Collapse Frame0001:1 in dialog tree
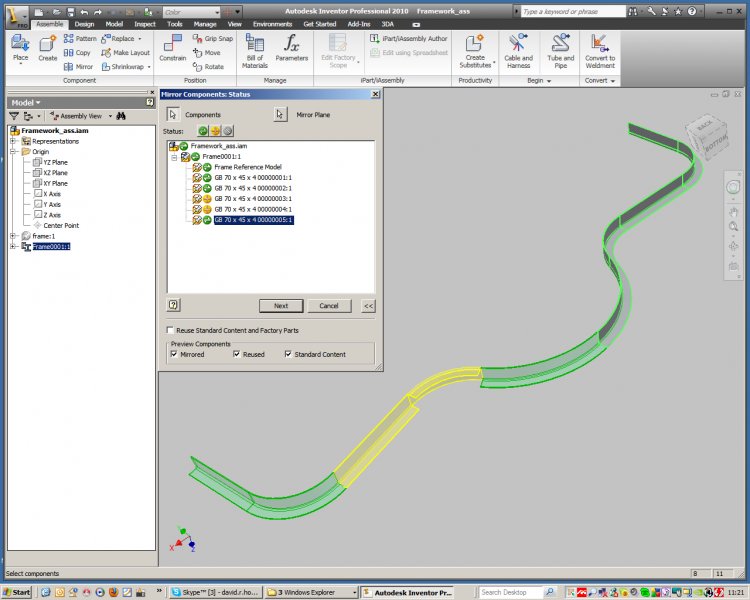The height and width of the screenshot is (600, 750). tap(175, 157)
